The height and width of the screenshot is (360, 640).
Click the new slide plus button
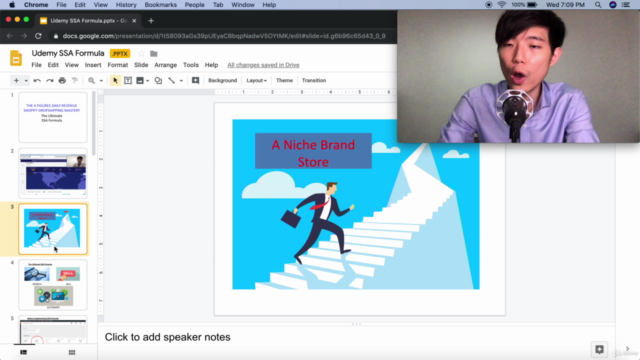tap(16, 80)
